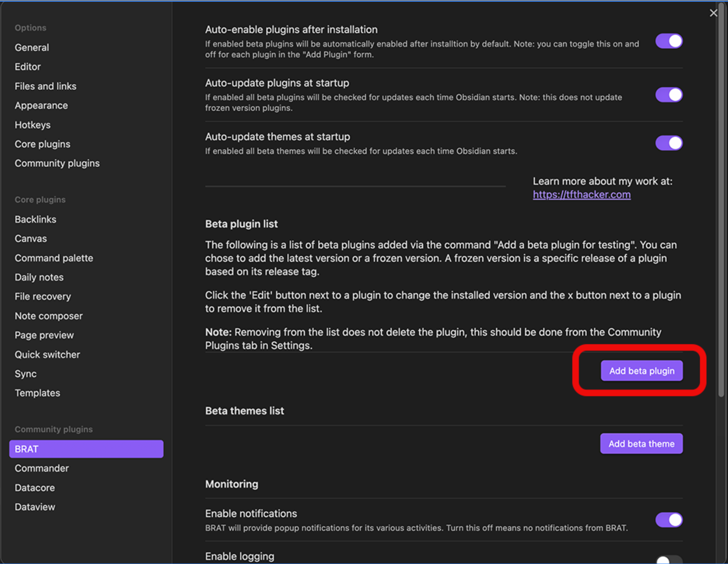Viewport: 728px width, 564px height.
Task: Click the 'Beta plugin list' heading
Action: (x=241, y=224)
